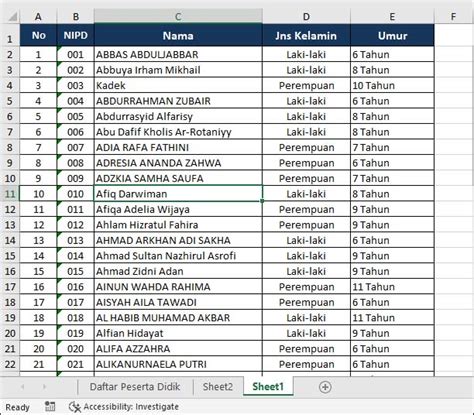Select cell Abbuya Irham Mikhail
The height and width of the screenshot is (415, 474).
click(x=178, y=70)
